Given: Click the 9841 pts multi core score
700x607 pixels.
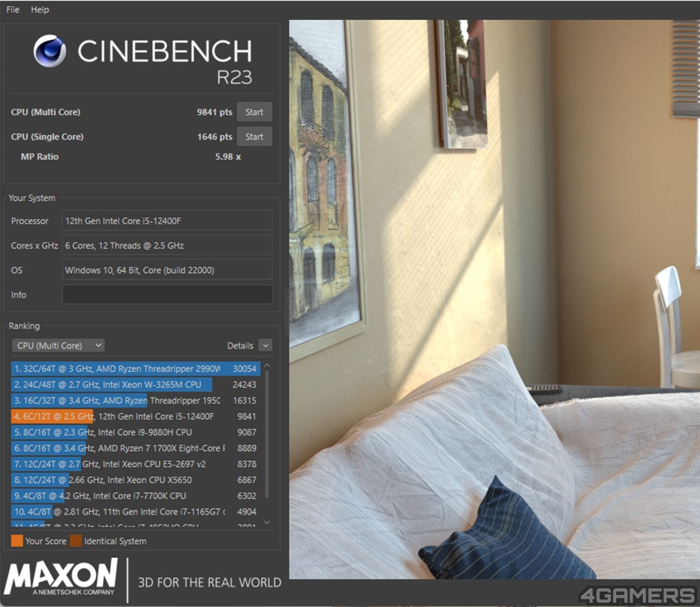Looking at the screenshot, I should click(214, 112).
